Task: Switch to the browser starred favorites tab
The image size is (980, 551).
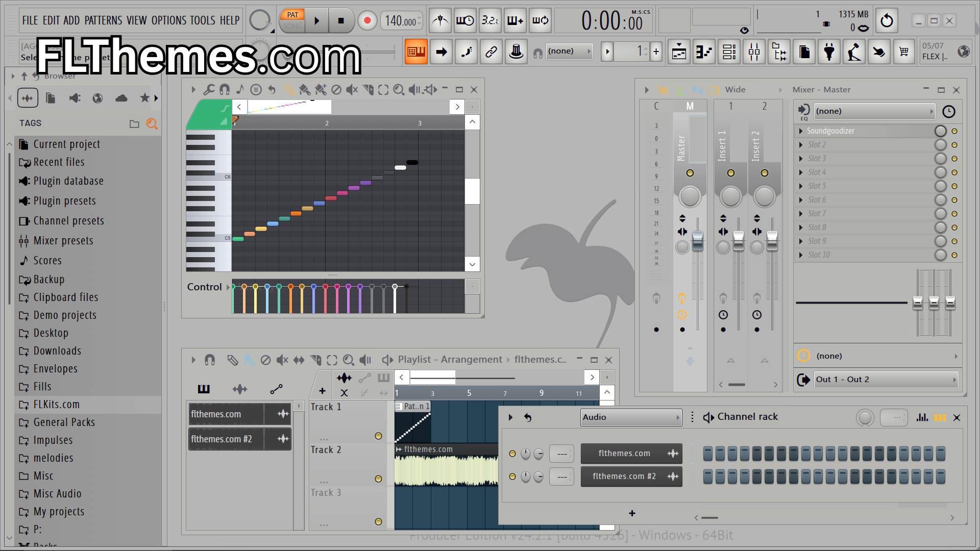Action: click(x=145, y=98)
